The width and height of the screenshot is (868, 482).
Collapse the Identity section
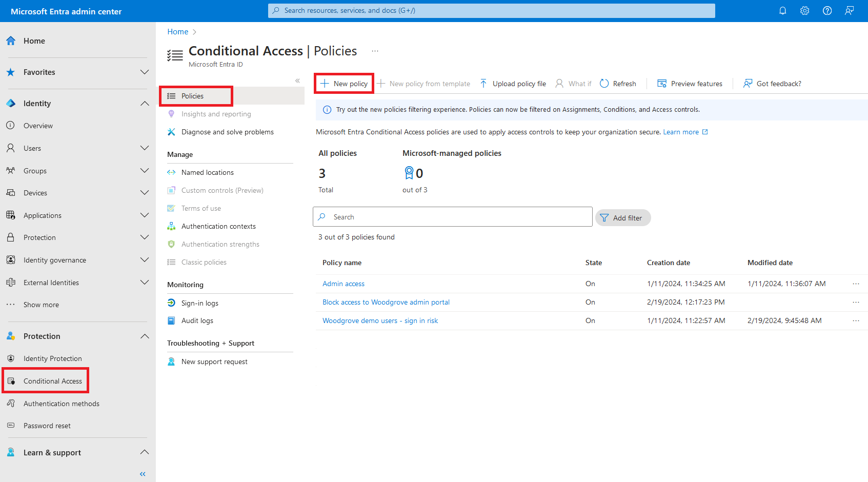tap(145, 104)
